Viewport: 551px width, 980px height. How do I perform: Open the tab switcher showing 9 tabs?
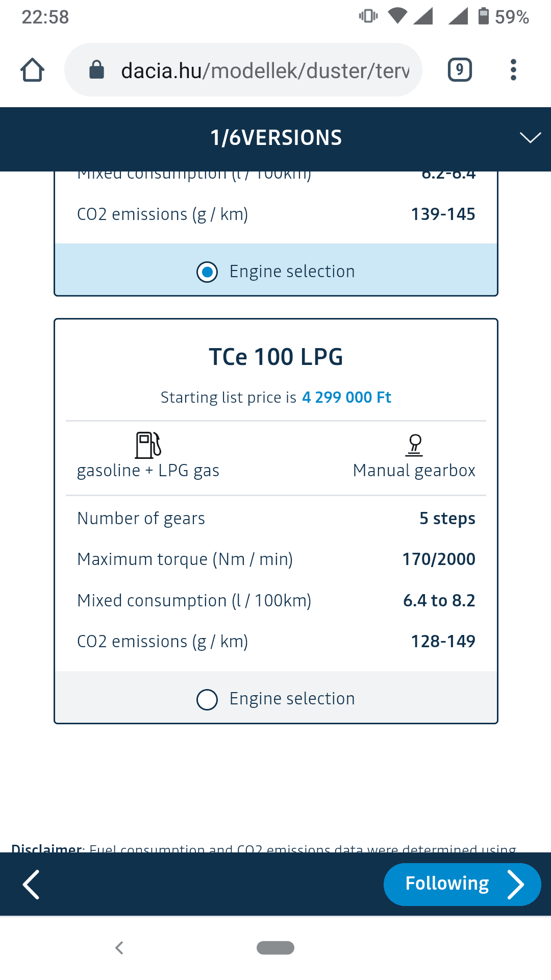(x=460, y=70)
